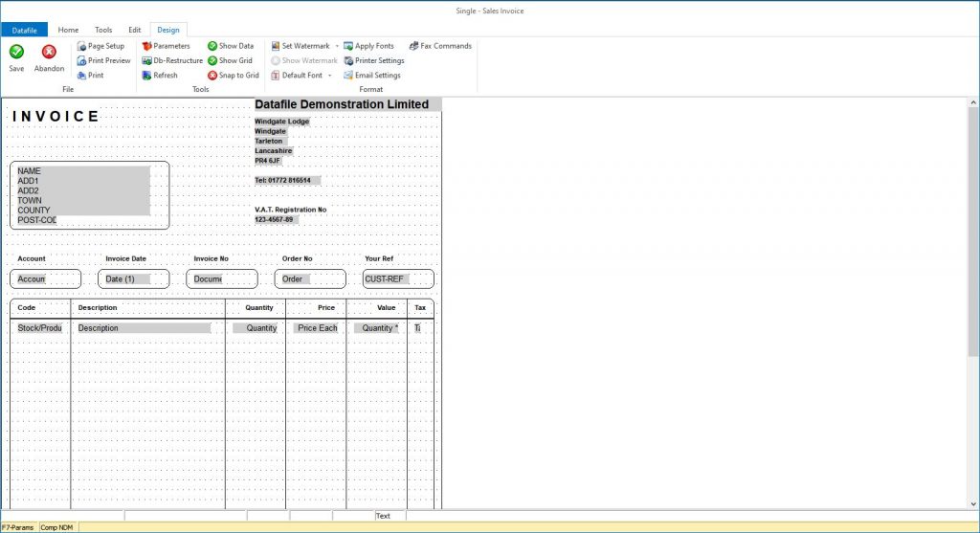Click Refresh in Tools group
Viewport: 980px width, 533px height.
point(160,75)
